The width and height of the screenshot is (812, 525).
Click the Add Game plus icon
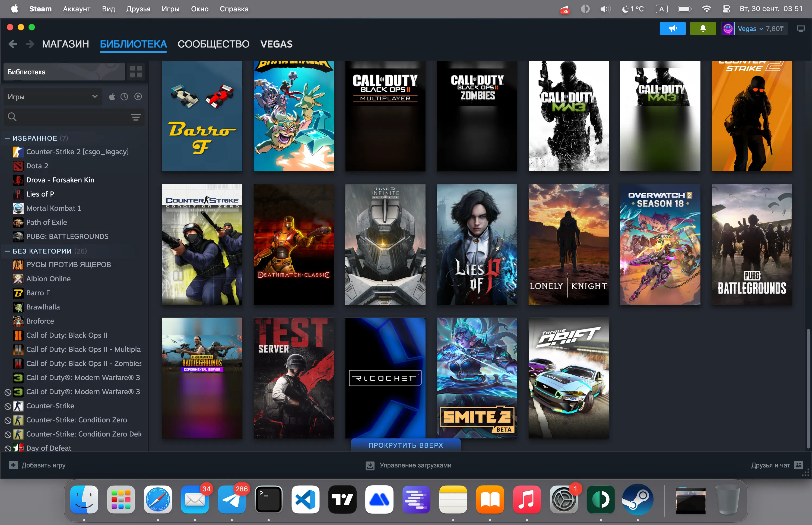point(13,465)
